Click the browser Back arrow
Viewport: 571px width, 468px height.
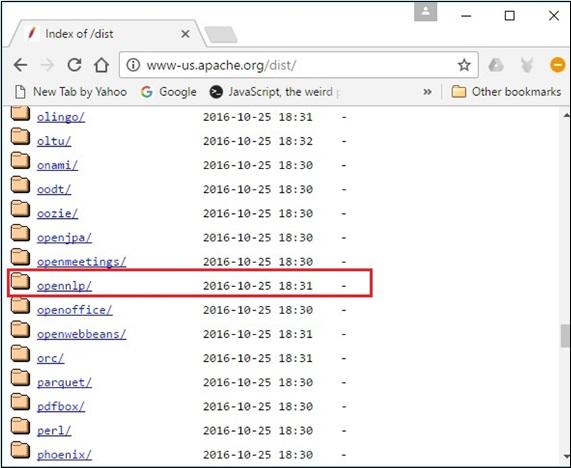click(x=20, y=66)
